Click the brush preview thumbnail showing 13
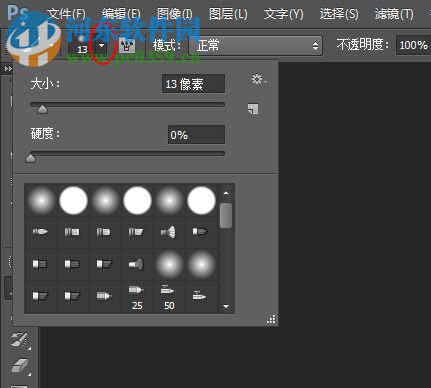Viewport: 431px width, 388px height. (82, 46)
